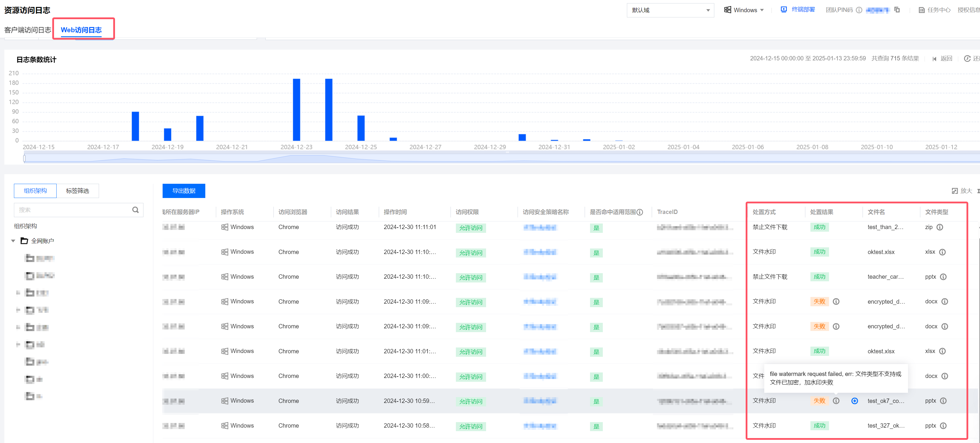Image resolution: width=980 pixels, height=443 pixels.
Task: Click the 全网账户 folder icon
Action: coord(24,241)
